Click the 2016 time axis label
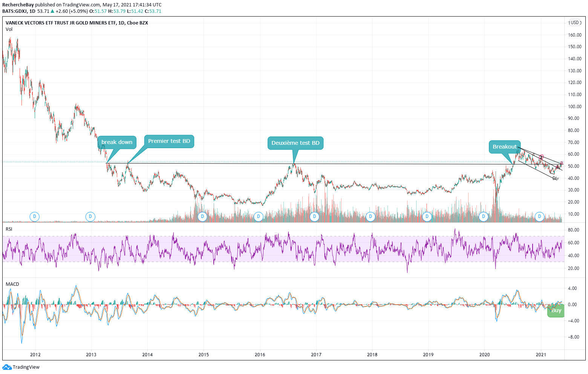The image size is (588, 374). click(x=260, y=354)
